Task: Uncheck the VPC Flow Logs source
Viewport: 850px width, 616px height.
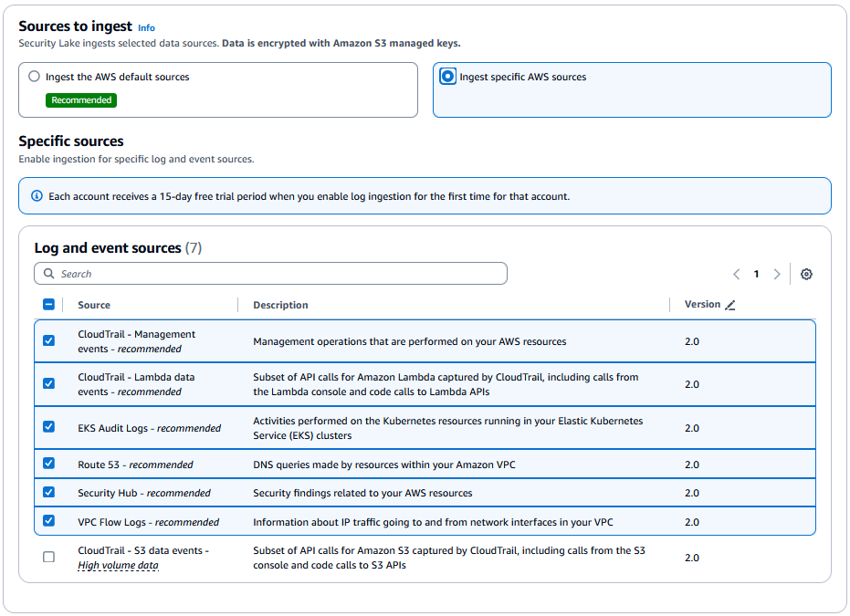Action: point(48,522)
